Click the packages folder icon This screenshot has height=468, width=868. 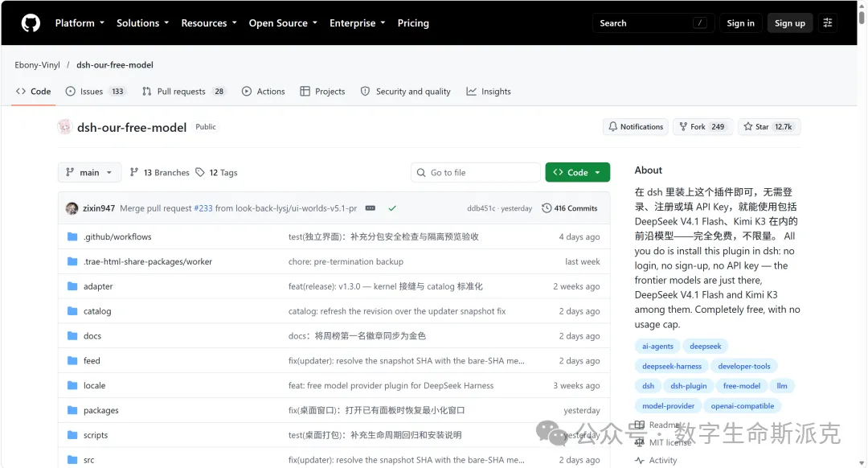(72, 410)
